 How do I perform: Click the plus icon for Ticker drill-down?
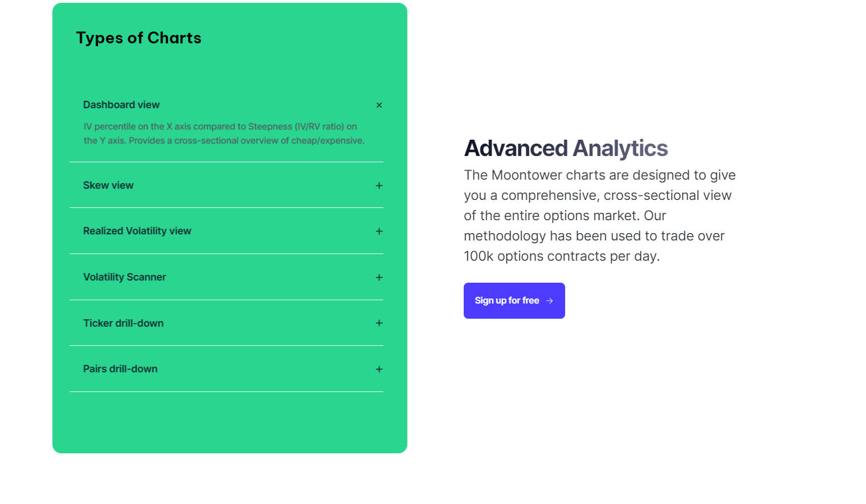coord(379,323)
